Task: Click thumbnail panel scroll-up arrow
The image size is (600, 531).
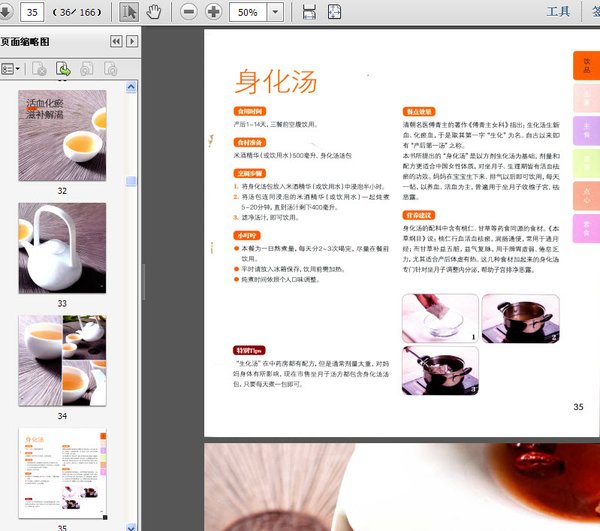Action: (x=131, y=88)
